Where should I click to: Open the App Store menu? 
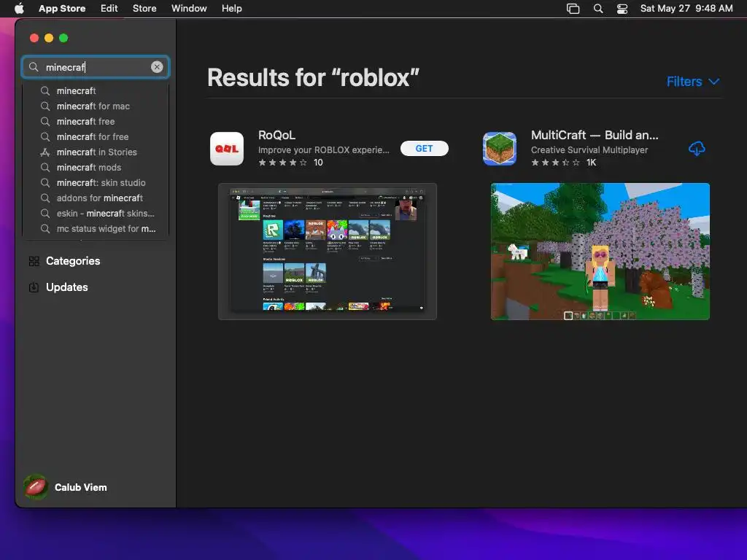(x=62, y=8)
